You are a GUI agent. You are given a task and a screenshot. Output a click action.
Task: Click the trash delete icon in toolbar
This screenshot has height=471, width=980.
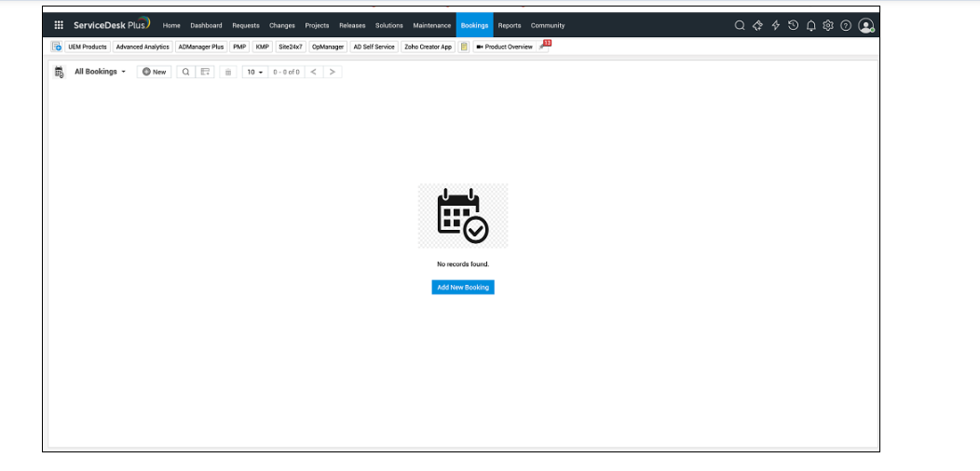[228, 72]
